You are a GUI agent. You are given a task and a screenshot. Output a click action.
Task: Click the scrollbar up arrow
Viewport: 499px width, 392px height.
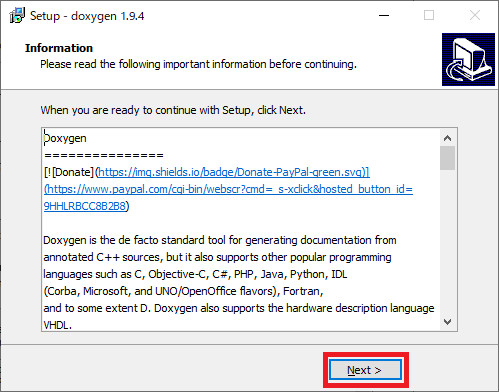(447, 138)
